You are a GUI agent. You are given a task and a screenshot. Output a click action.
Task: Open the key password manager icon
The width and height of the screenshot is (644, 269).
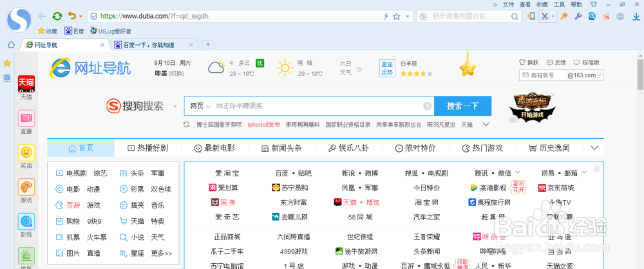[565, 17]
